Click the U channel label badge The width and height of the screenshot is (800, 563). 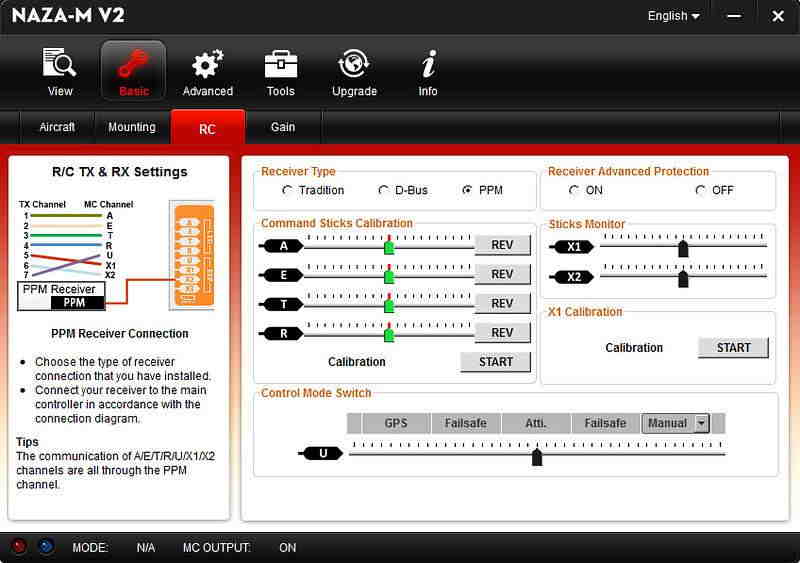point(321,453)
